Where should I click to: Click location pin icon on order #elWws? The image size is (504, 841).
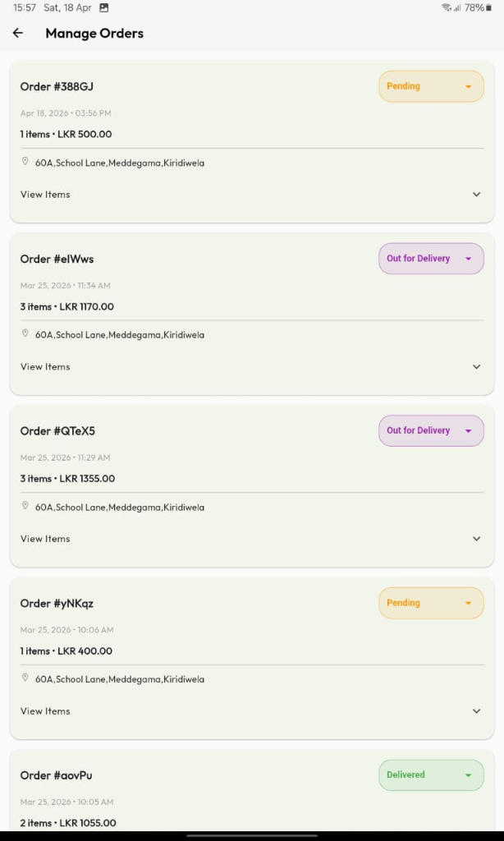click(x=25, y=334)
